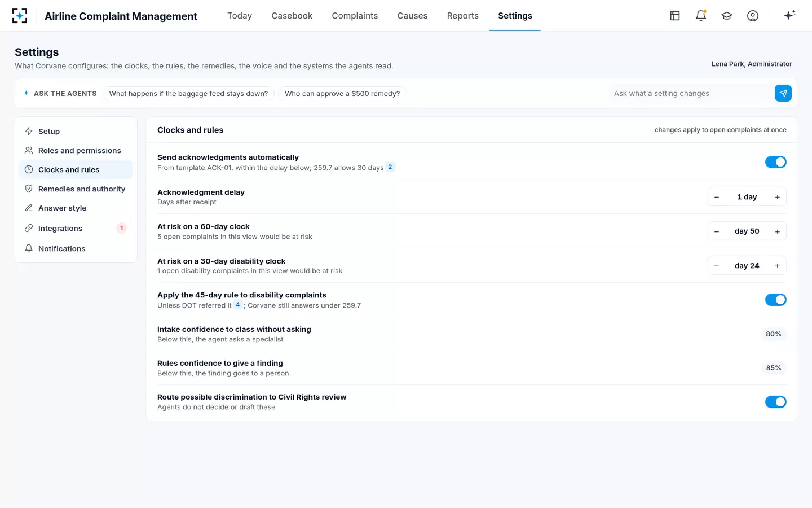Disable Send acknowledgments automatically toggle
Image resolution: width=812 pixels, height=508 pixels.
point(776,162)
